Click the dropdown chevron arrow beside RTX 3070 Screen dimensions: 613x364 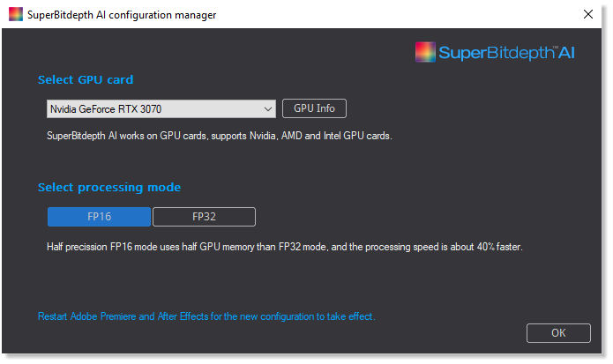tap(268, 109)
